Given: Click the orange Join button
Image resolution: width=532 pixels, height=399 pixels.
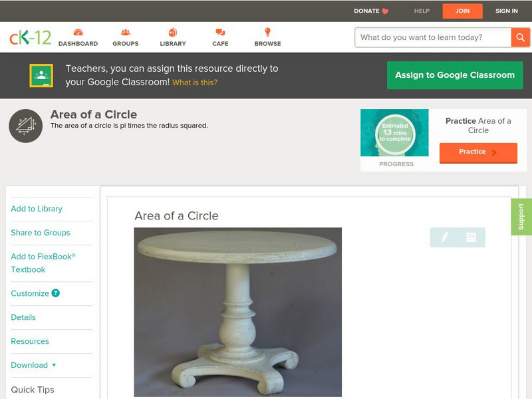Looking at the screenshot, I should pyautogui.click(x=462, y=11).
